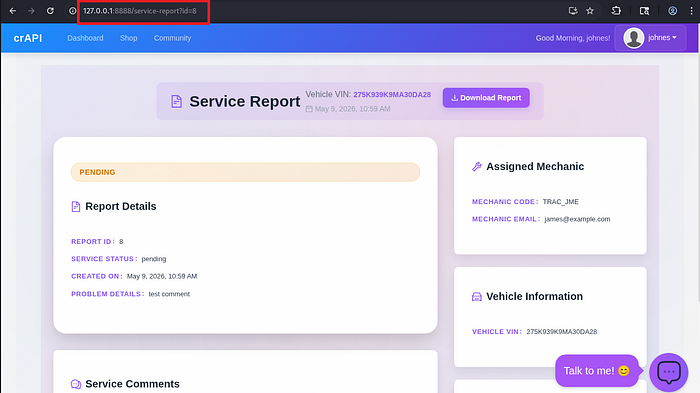Image resolution: width=700 pixels, height=393 pixels.
Task: Click the 'test comment' problem details text
Action: (x=169, y=294)
